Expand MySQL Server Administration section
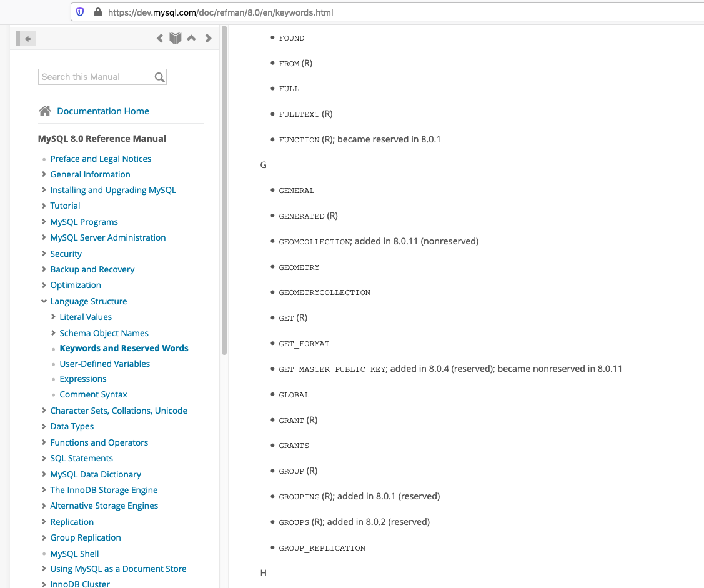This screenshot has width=704, height=588. [x=44, y=237]
